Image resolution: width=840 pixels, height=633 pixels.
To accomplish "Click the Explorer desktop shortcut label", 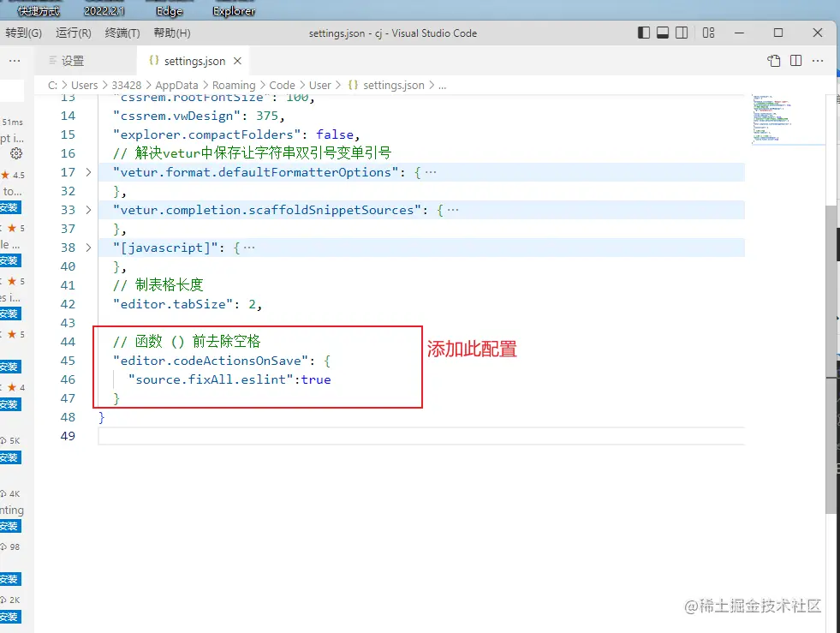I will click(x=234, y=11).
